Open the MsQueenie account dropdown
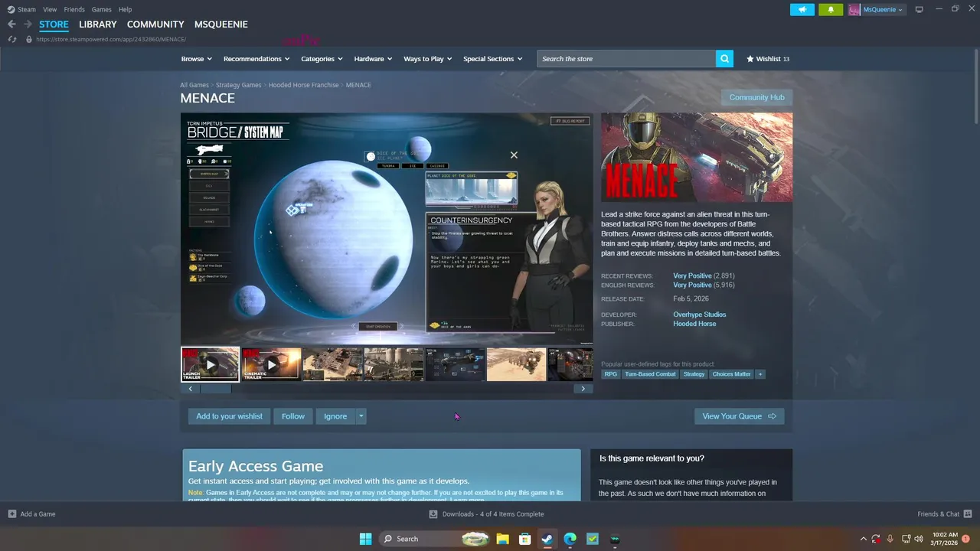Image resolution: width=980 pixels, height=551 pixels. pos(883,9)
